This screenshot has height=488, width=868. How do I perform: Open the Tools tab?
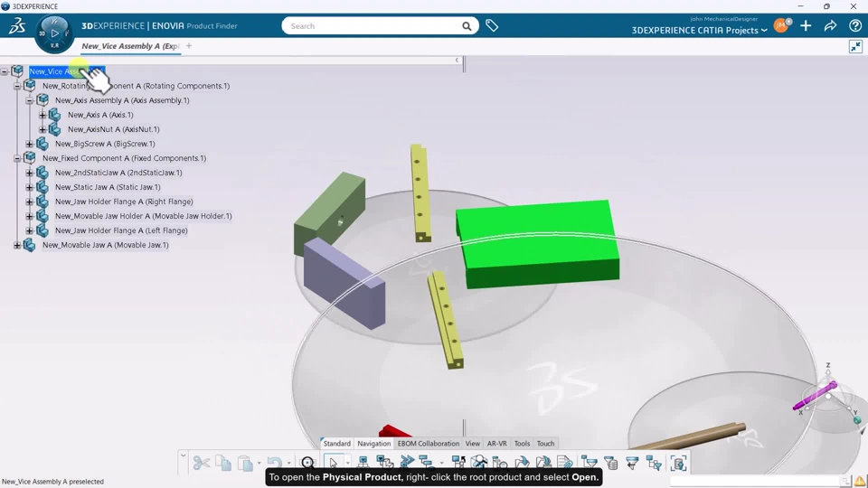point(522,443)
